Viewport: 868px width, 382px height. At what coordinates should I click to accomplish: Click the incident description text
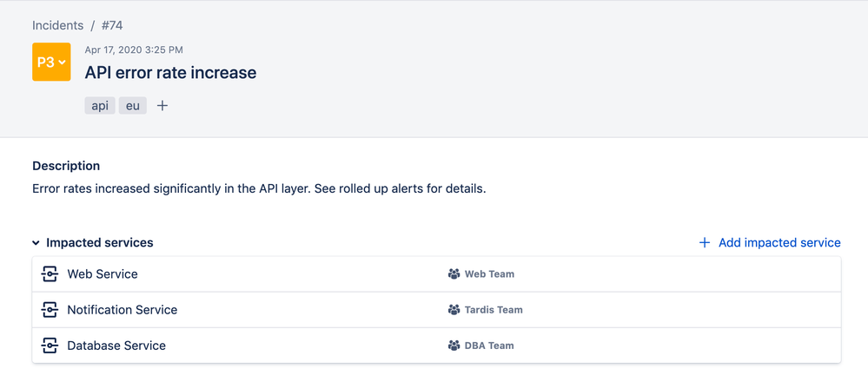point(259,188)
